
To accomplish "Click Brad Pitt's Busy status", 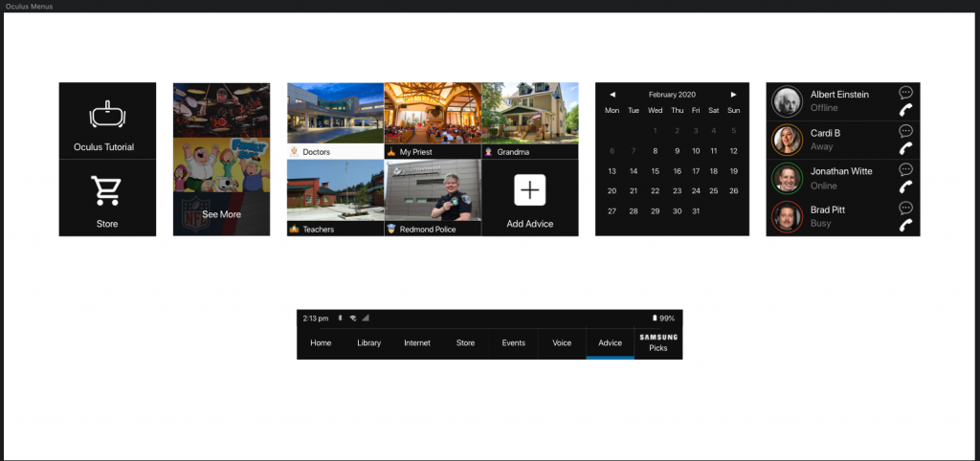I will pyautogui.click(x=820, y=223).
